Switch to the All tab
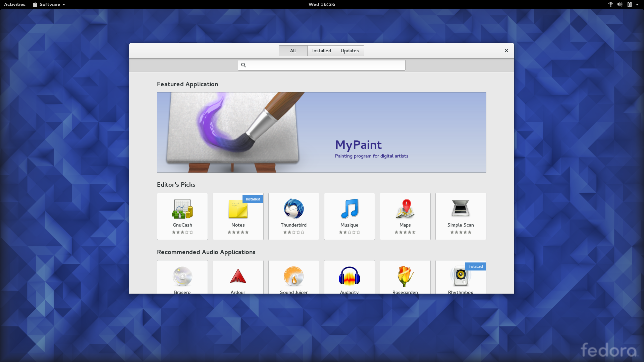Viewport: 644px width, 362px height. pyautogui.click(x=293, y=51)
